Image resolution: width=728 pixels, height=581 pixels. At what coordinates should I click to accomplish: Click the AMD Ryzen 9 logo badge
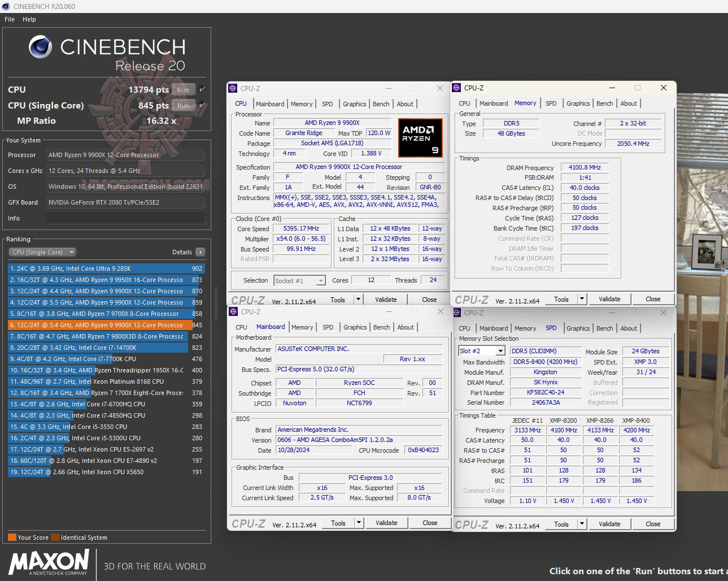420,137
